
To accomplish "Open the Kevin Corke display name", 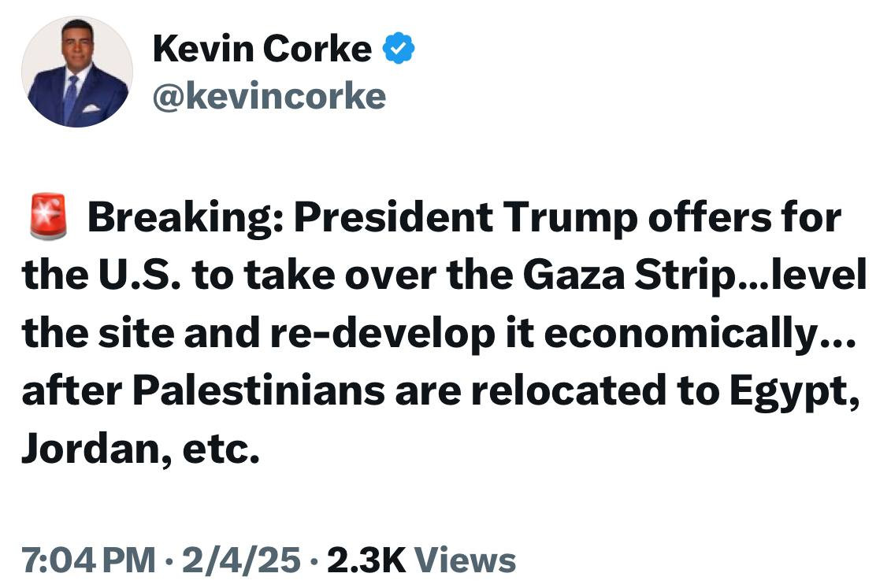I will coord(262,50).
